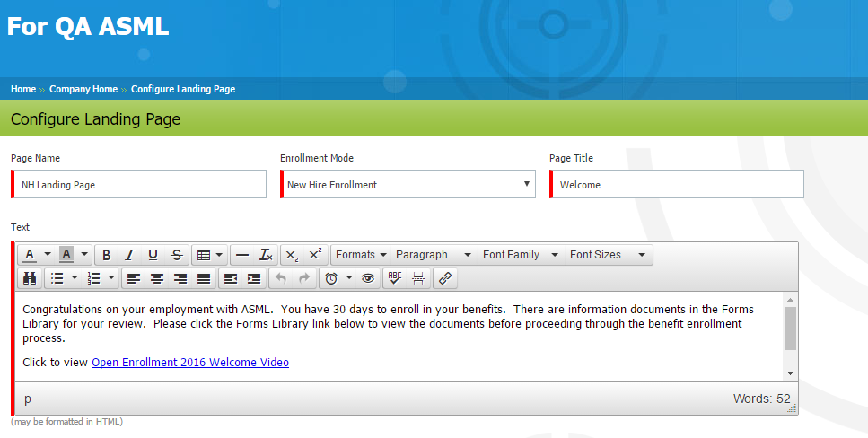Click the editor vertical scrollbar thumb
The height and width of the screenshot is (438, 868).
(791, 328)
